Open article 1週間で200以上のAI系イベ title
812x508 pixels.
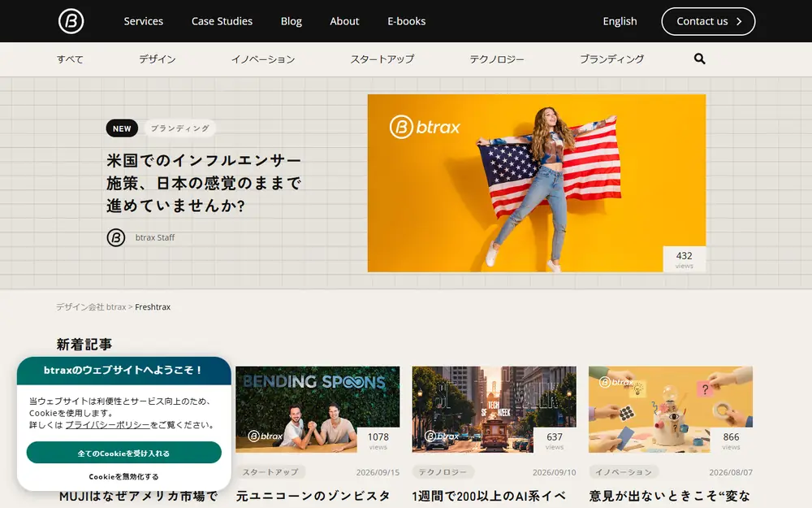(x=489, y=497)
